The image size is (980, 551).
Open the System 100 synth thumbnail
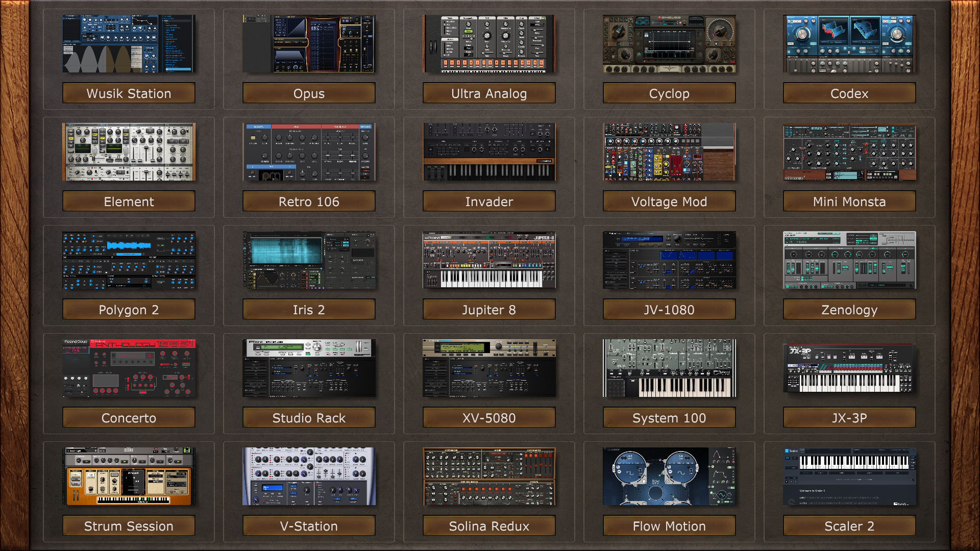pos(669,368)
